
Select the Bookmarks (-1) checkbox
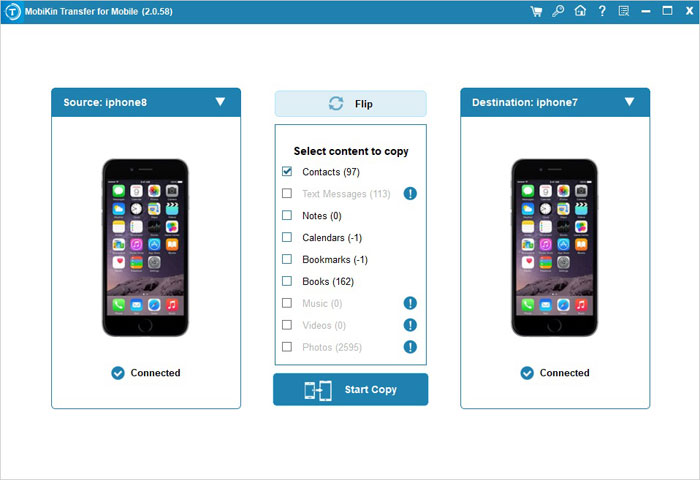(287, 259)
